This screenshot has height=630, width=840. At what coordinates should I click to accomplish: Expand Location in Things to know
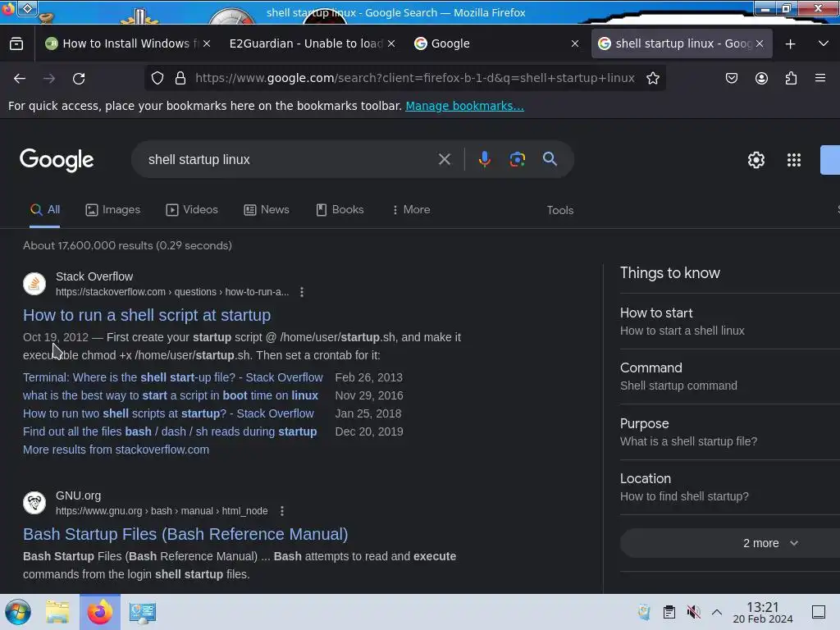coord(729,487)
